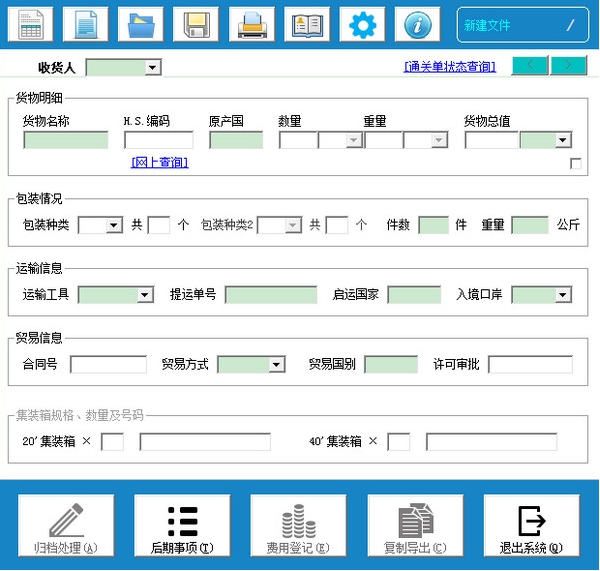Click the 40' 集装箱 quantity field

pyautogui.click(x=399, y=442)
